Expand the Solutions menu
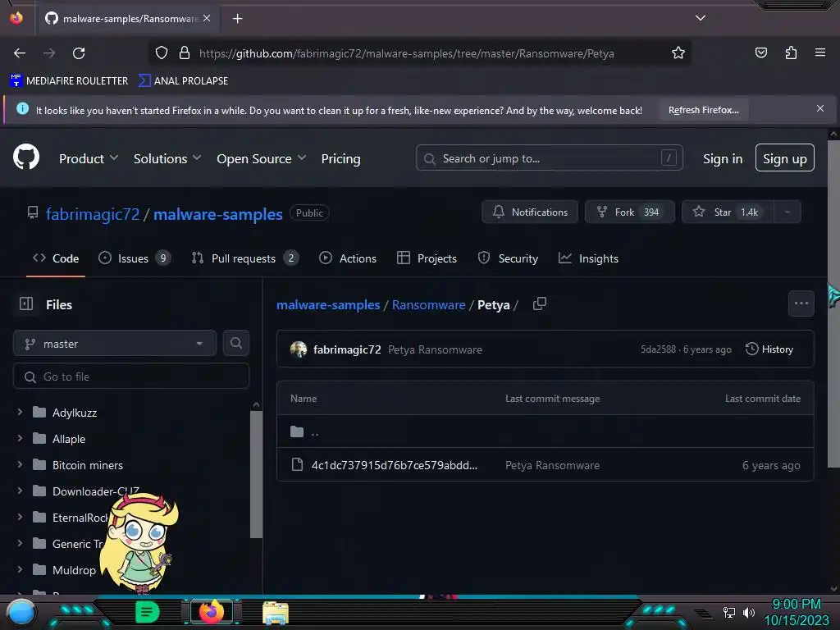This screenshot has height=630, width=840. [167, 158]
